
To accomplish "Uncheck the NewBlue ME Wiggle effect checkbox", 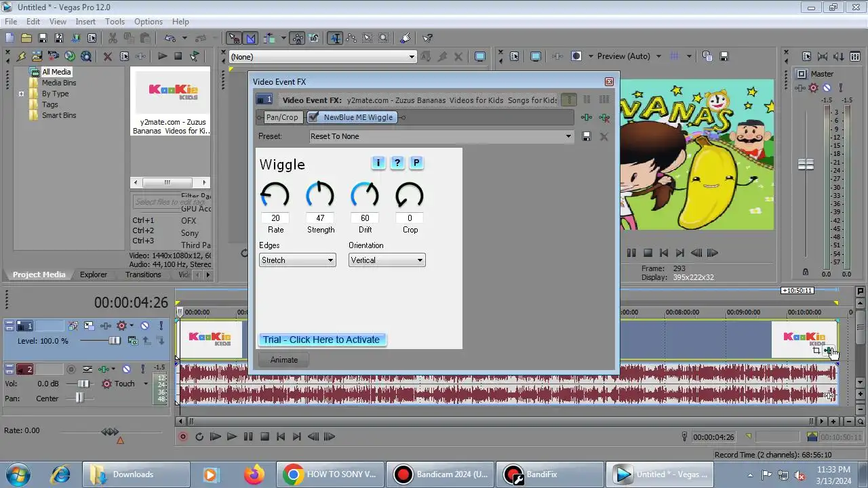I will tap(314, 117).
